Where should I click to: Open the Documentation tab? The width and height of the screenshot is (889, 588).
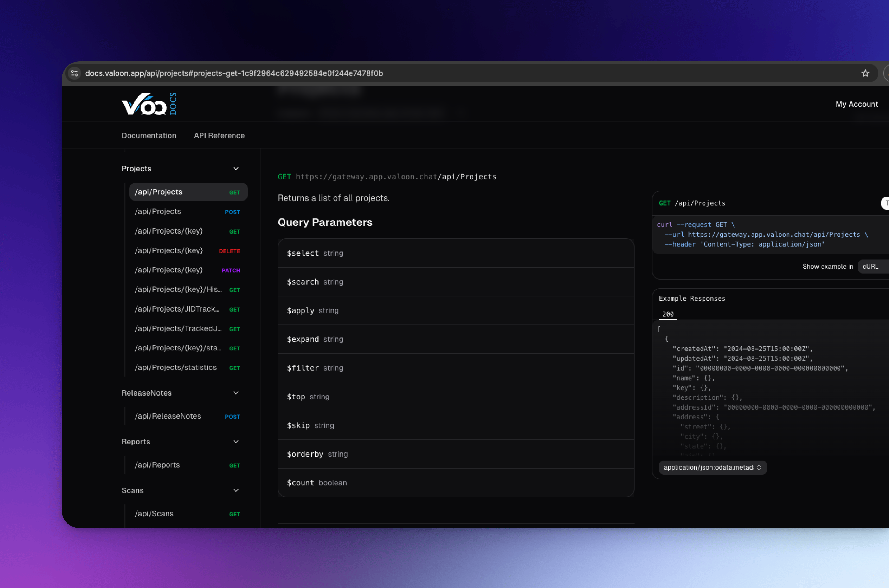149,136
